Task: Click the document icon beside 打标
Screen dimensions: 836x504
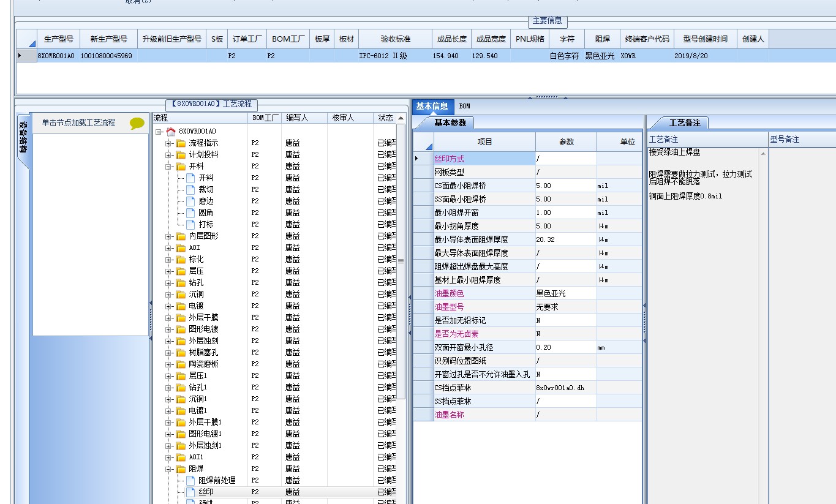Action: tap(190, 225)
